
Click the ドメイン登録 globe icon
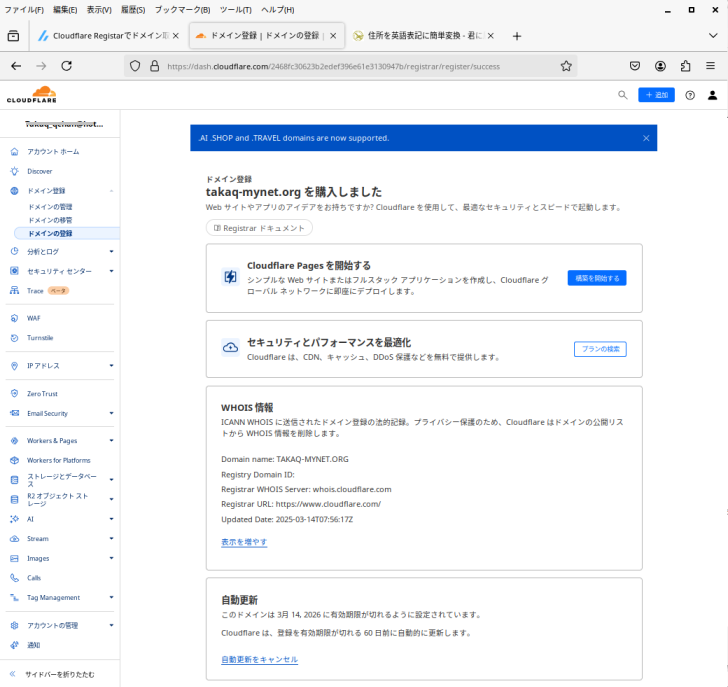tap(14, 191)
